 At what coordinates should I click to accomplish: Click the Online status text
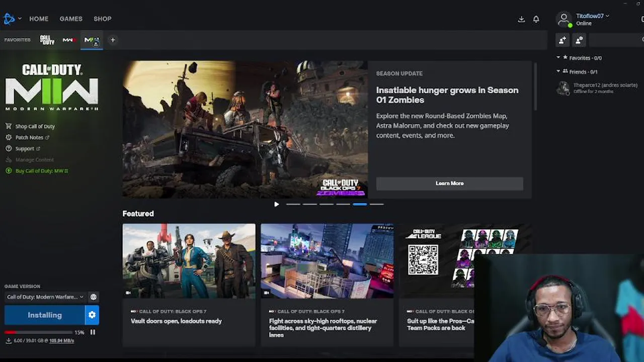[x=584, y=24]
